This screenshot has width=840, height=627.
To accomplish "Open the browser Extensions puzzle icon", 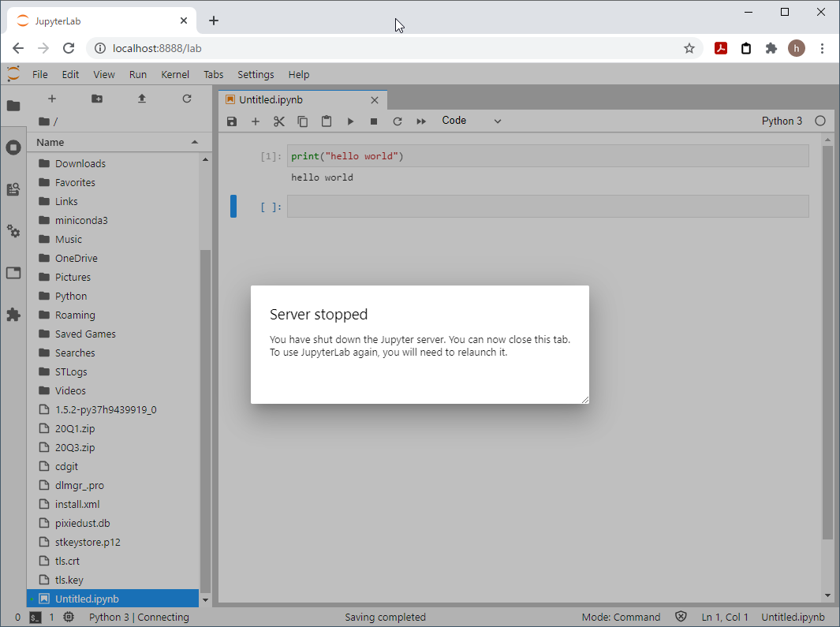I will [771, 48].
